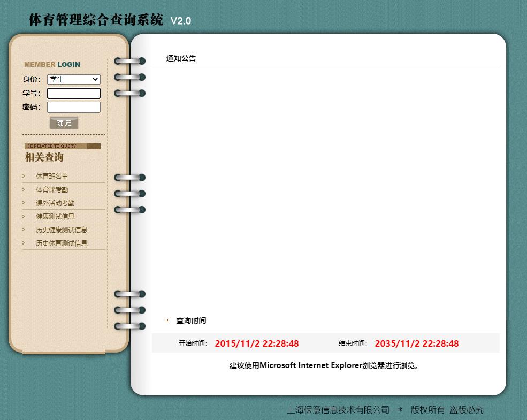Viewport: 527px width, 420px height.
Task: Click the V2.0 version label
Action: tap(181, 21)
